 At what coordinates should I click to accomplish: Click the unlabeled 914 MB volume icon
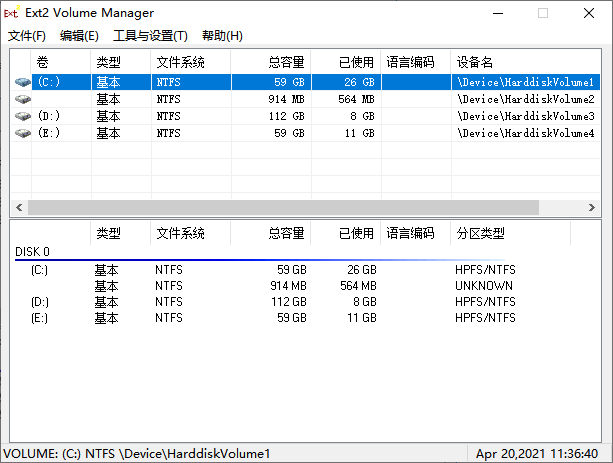click(x=23, y=100)
